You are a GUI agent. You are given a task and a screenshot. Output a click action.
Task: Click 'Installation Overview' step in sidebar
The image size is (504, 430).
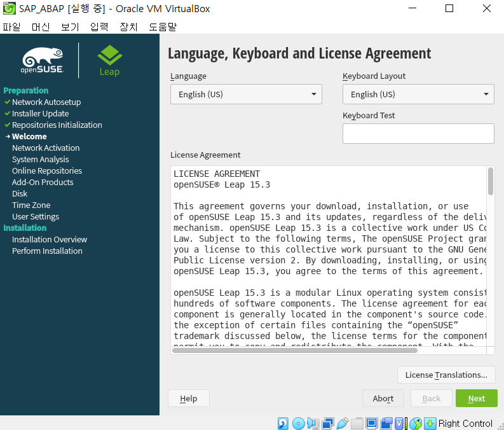coord(50,239)
